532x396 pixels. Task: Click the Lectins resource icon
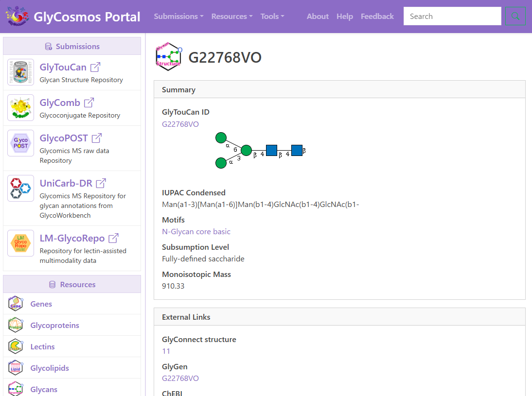[16, 347]
